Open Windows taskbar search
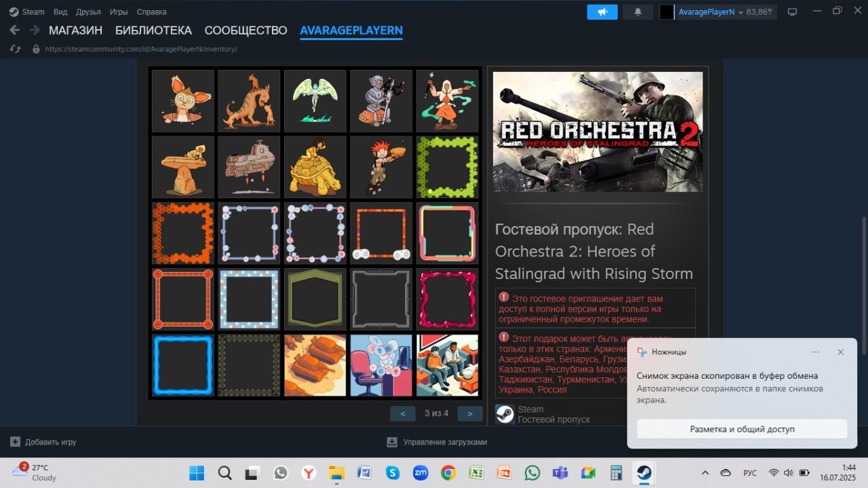The height and width of the screenshot is (488, 868). pyautogui.click(x=224, y=472)
